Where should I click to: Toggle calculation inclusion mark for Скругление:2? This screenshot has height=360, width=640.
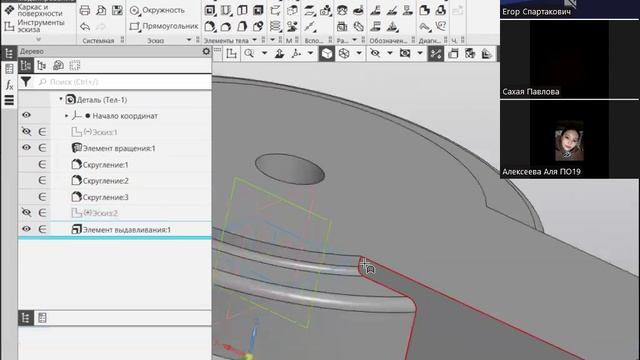(x=42, y=180)
